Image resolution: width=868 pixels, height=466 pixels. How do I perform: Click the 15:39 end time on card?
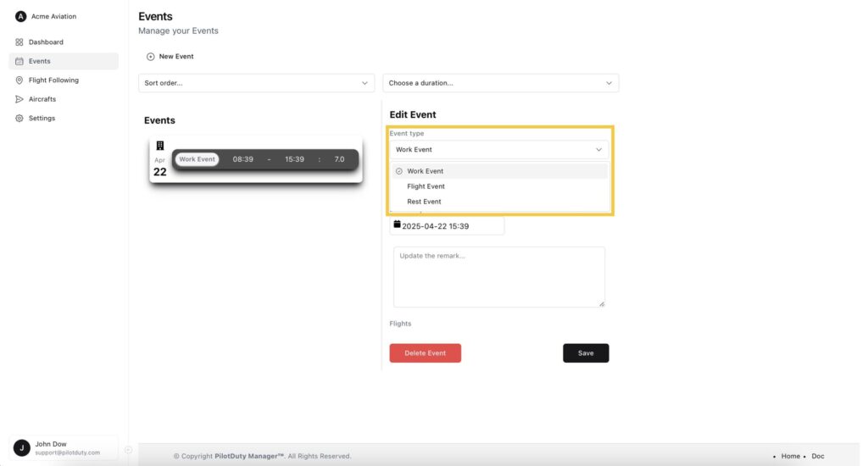coord(294,159)
